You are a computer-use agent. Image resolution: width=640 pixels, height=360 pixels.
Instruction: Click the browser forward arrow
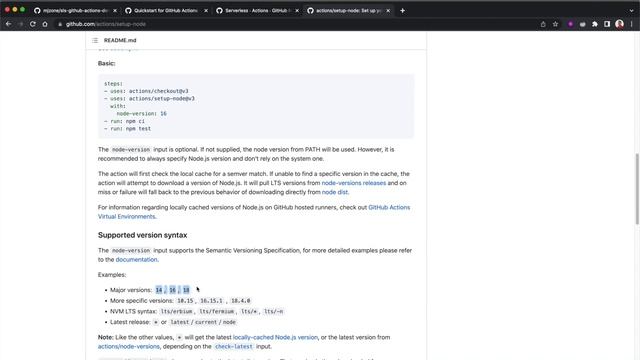(x=21, y=24)
